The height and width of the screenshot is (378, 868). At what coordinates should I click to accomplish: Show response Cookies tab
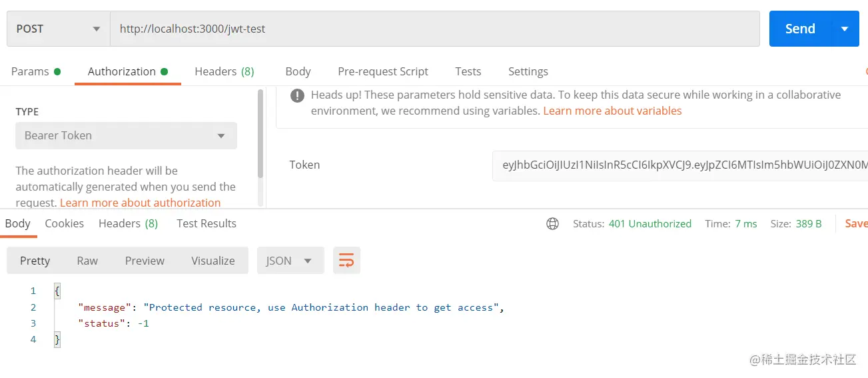coord(64,223)
